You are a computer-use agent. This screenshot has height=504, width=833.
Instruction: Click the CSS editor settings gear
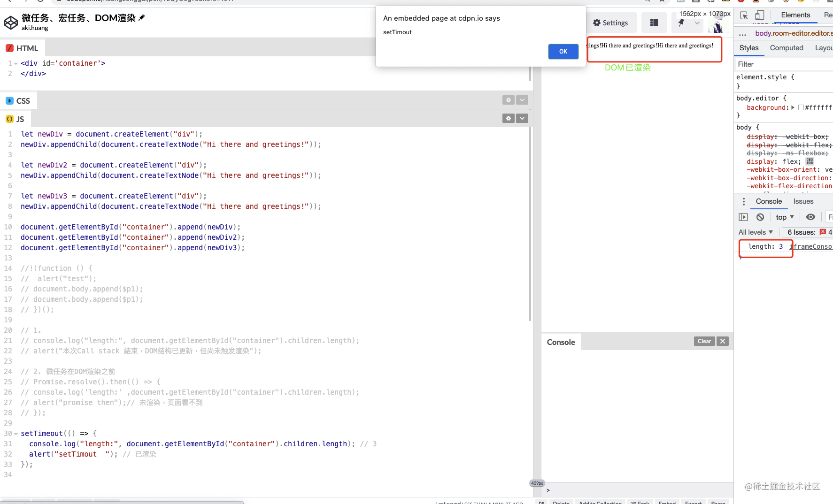point(508,100)
